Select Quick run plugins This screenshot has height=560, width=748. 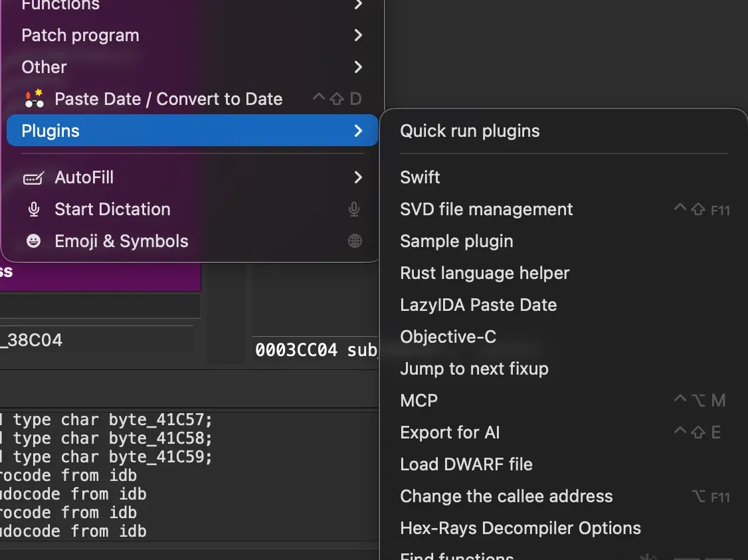564,131
